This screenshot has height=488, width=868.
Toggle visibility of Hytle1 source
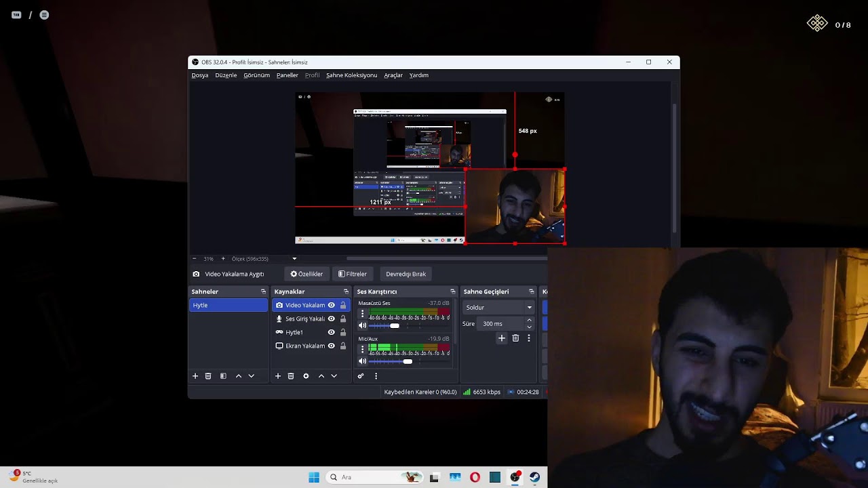[x=331, y=332]
